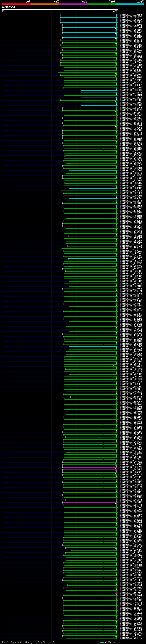Select hit label UniRef100_Q71UA1
The height and width of the screenshot is (644, 146).
pyautogui.click(x=131, y=88)
